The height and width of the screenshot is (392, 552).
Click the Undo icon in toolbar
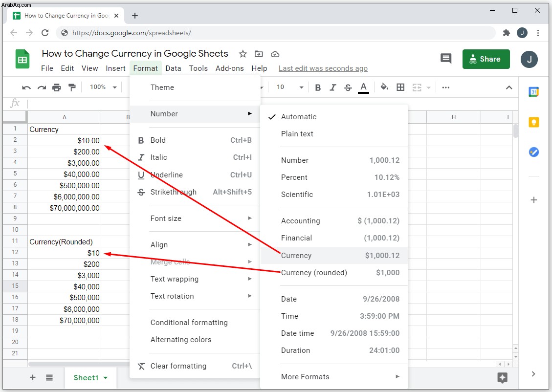(26, 87)
